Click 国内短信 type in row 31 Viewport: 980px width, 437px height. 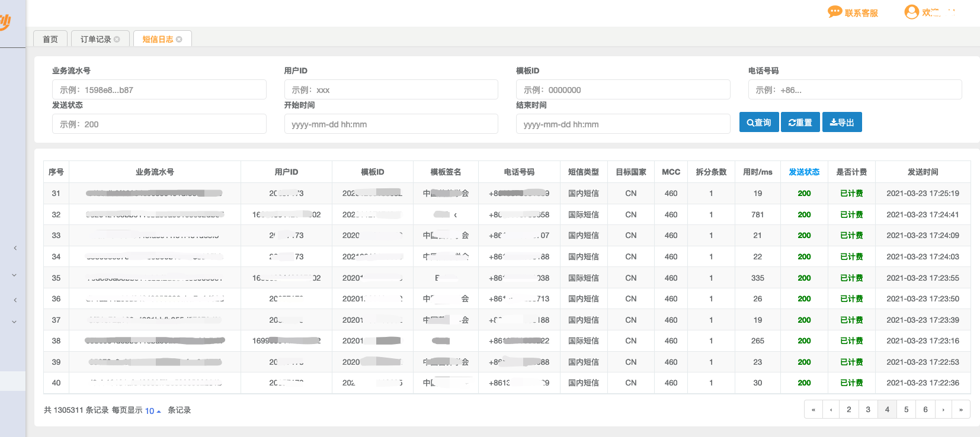(584, 193)
